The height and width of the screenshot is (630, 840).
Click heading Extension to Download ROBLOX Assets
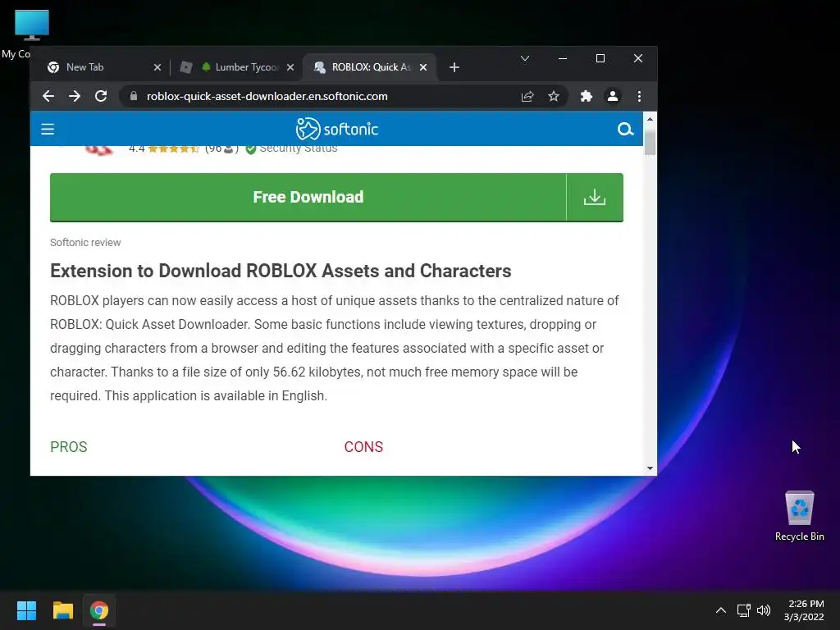pos(281,271)
